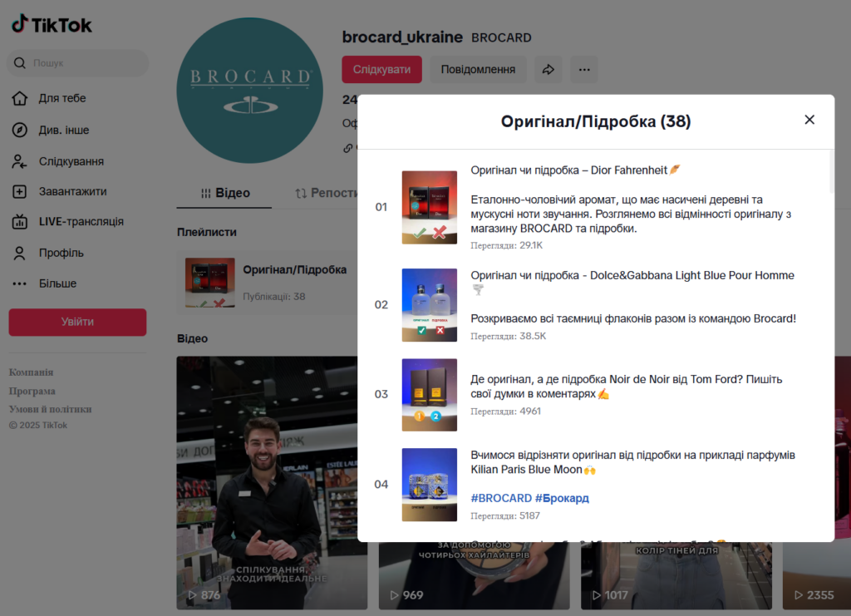This screenshot has height=616, width=851.
Task: Click the Перегляди: 38.5K view count
Action: 508,336
